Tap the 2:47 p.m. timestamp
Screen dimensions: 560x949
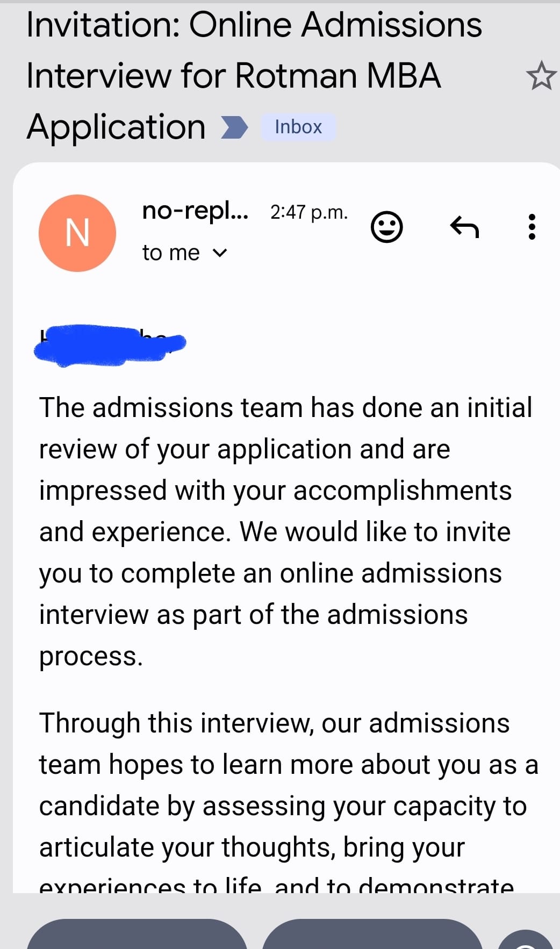[x=309, y=212]
